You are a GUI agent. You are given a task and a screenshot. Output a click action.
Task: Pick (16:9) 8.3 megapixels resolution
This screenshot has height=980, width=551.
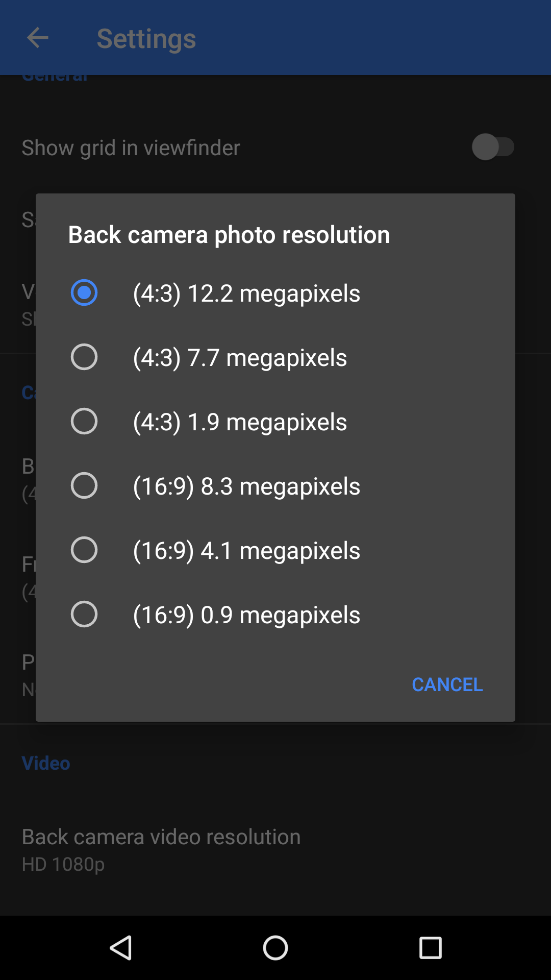84,485
